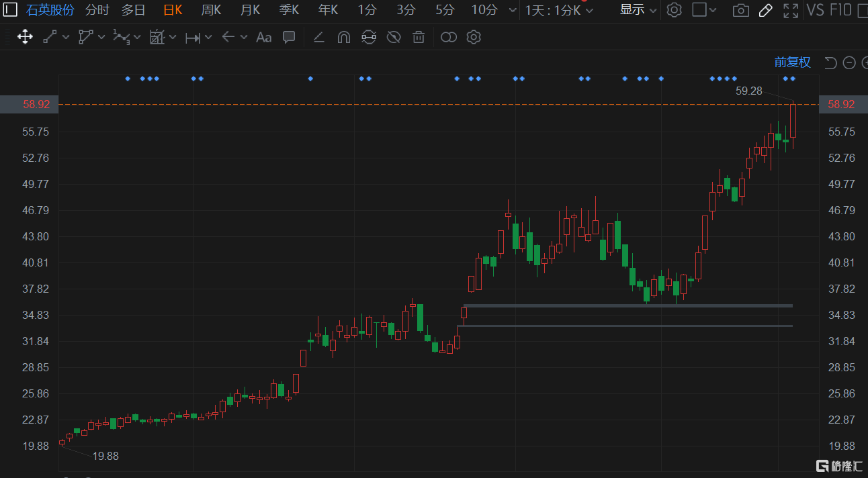Expand arrow tool options chevron
The width and height of the screenshot is (868, 478).
(243, 38)
